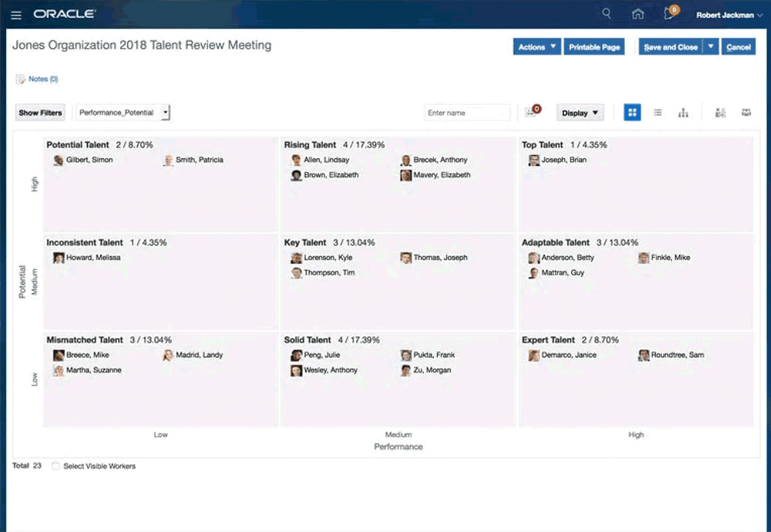Viewport: 771px width, 532px height.
Task: Open the notifications bell icon
Action: [669, 14]
